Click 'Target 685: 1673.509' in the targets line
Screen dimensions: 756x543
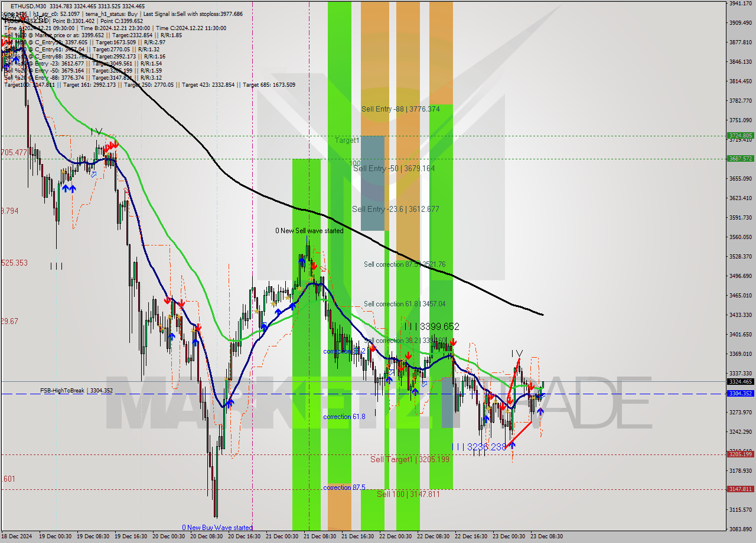point(269,84)
